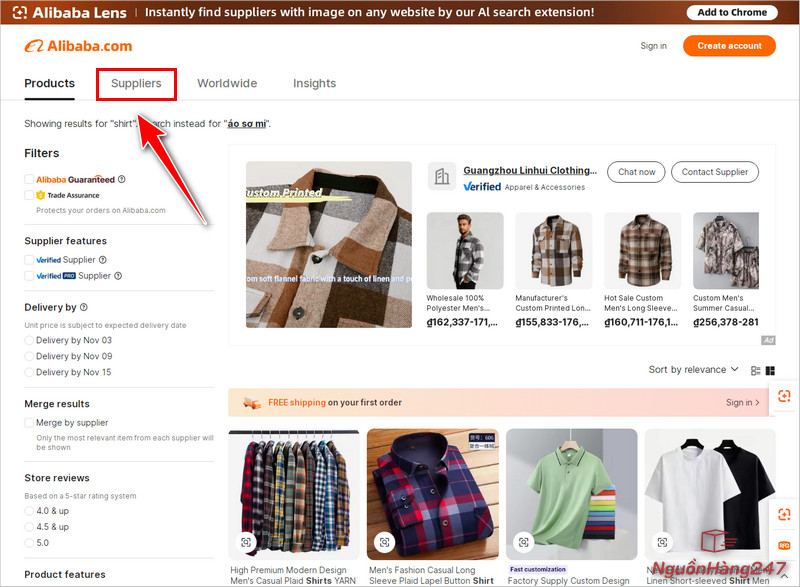Screen dimensions: 800x587
Task: Choose 4.5 & up store rating
Action: [29, 527]
